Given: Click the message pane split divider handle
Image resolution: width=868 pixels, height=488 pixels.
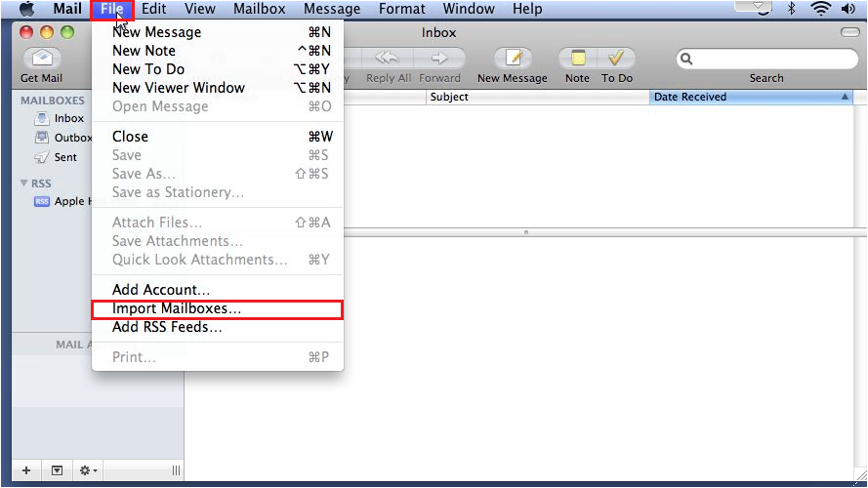Looking at the screenshot, I should 526,232.
